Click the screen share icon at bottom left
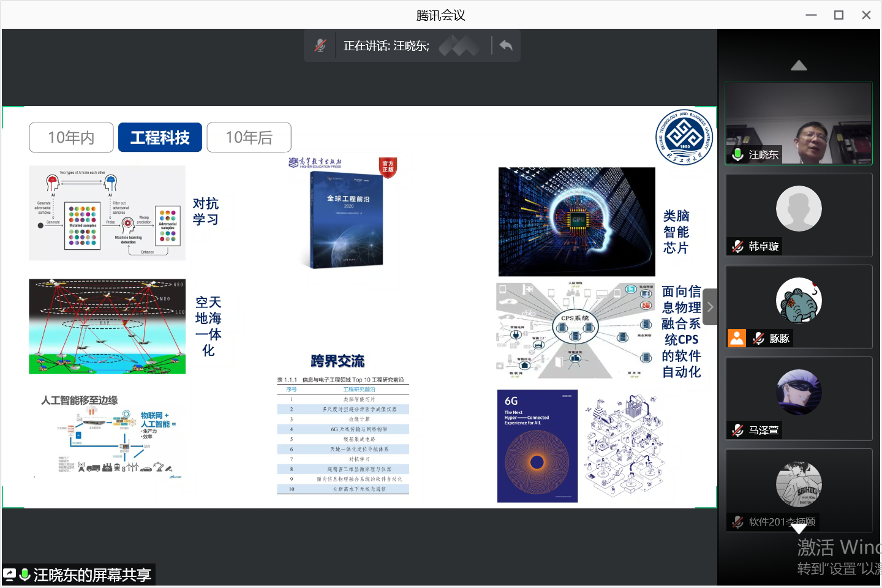 click(10, 575)
